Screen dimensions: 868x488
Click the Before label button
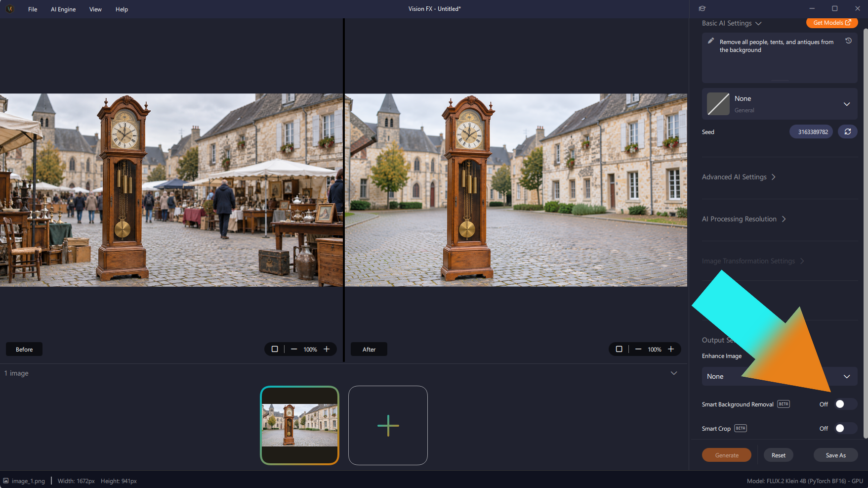coord(24,349)
